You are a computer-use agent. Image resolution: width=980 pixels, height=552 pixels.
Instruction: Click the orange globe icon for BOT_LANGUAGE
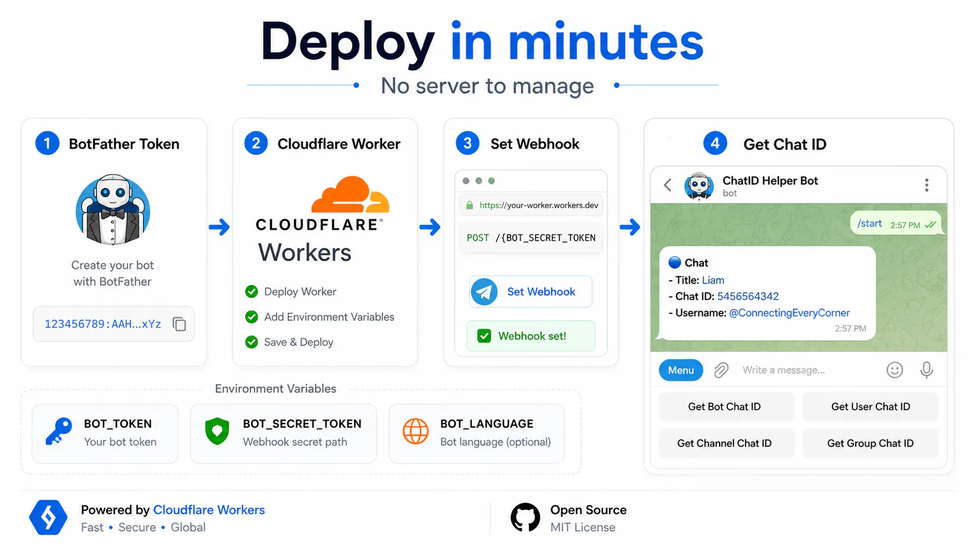416,432
